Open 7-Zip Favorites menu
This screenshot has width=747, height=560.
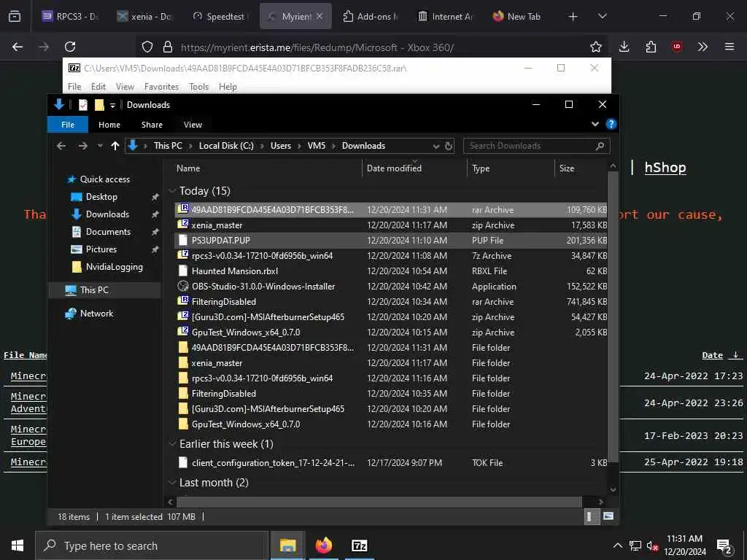click(161, 87)
